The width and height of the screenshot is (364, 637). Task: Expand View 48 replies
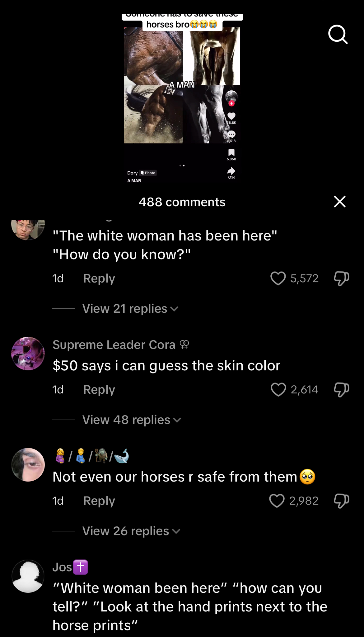(x=132, y=420)
